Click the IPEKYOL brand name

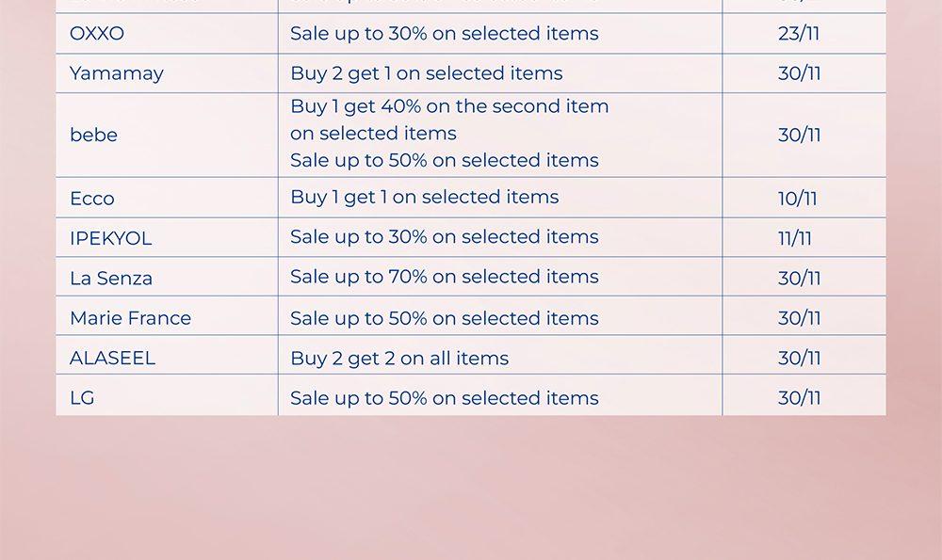pos(110,239)
